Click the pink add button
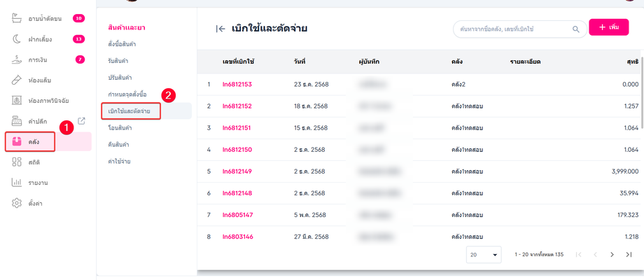The image size is (644, 280). pyautogui.click(x=608, y=27)
